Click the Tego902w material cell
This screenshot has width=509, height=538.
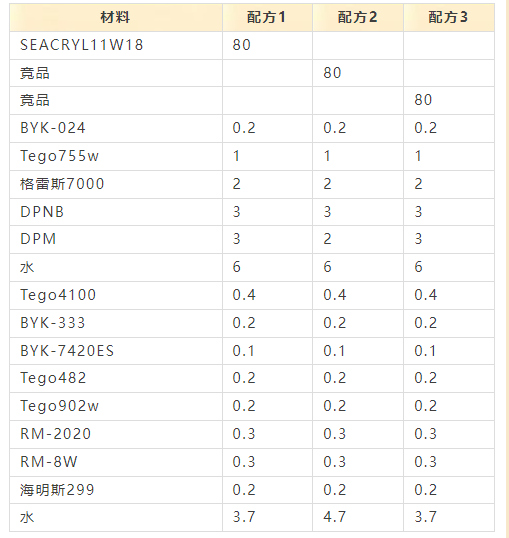[x=116, y=407]
